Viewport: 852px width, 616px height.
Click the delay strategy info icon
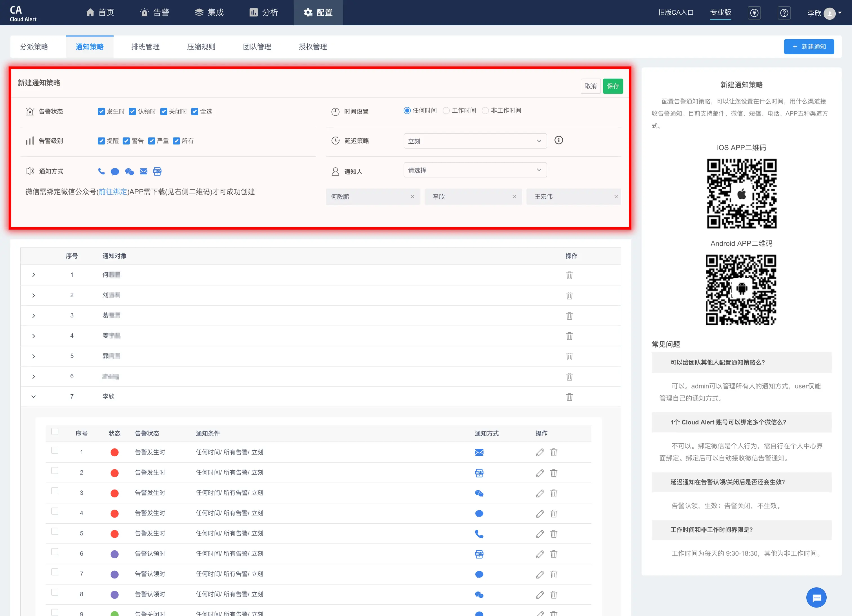pos(559,140)
